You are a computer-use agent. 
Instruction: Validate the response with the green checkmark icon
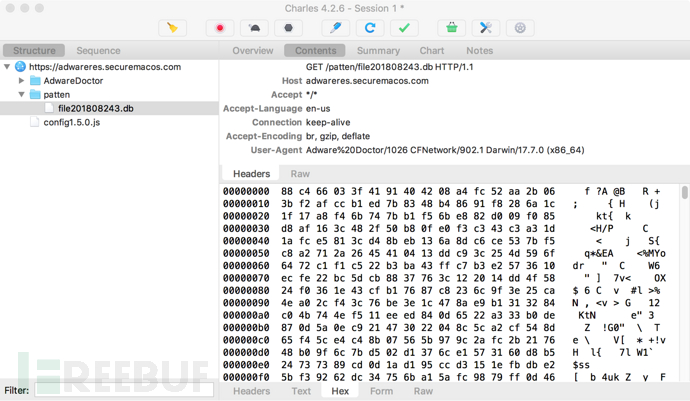(404, 28)
